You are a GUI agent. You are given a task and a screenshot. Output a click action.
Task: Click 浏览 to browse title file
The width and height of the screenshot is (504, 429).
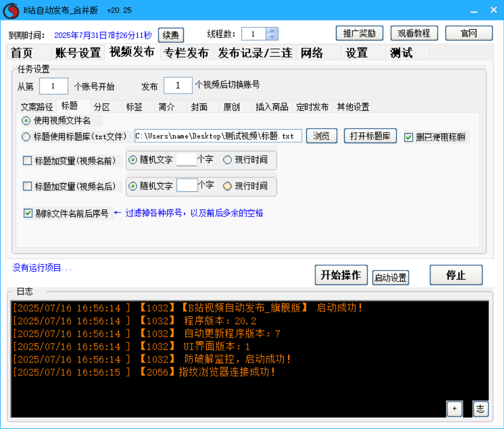322,136
